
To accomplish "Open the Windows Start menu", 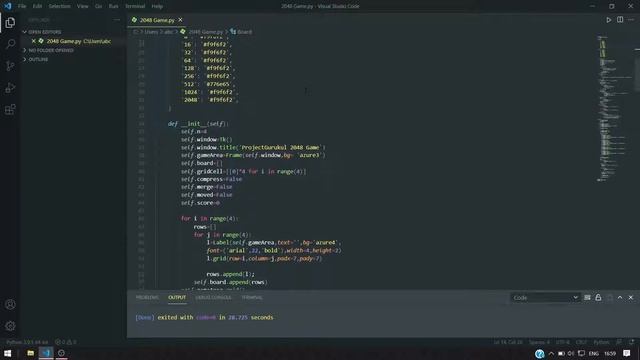I will pyautogui.click(x=7, y=353).
